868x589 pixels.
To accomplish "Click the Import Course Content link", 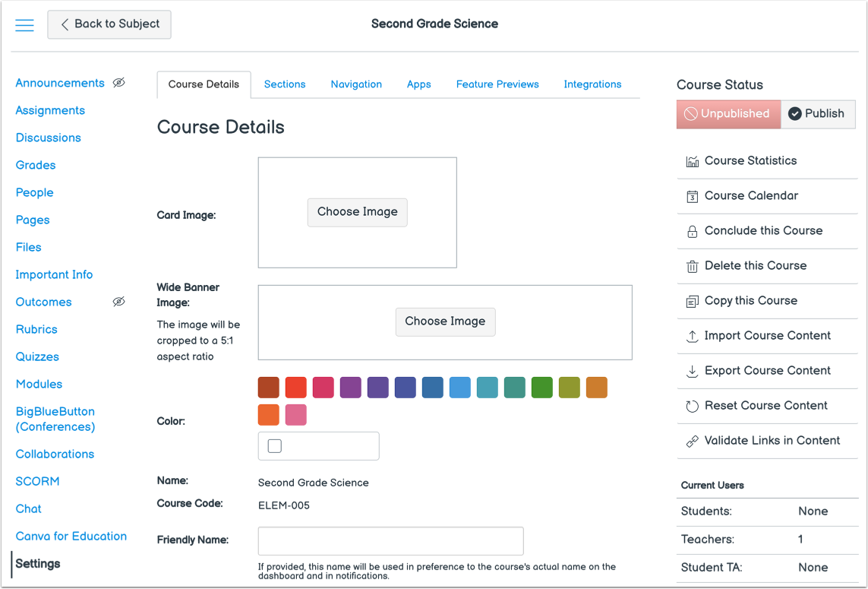I will tap(767, 335).
